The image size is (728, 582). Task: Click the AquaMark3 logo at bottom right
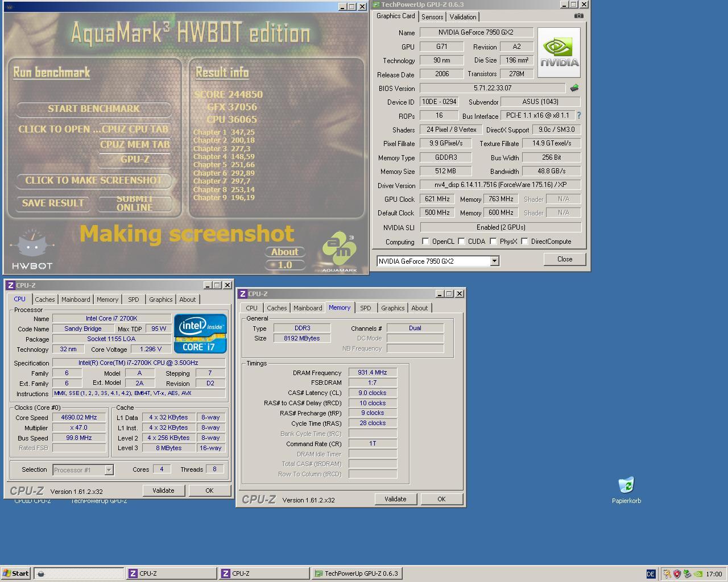(340, 252)
